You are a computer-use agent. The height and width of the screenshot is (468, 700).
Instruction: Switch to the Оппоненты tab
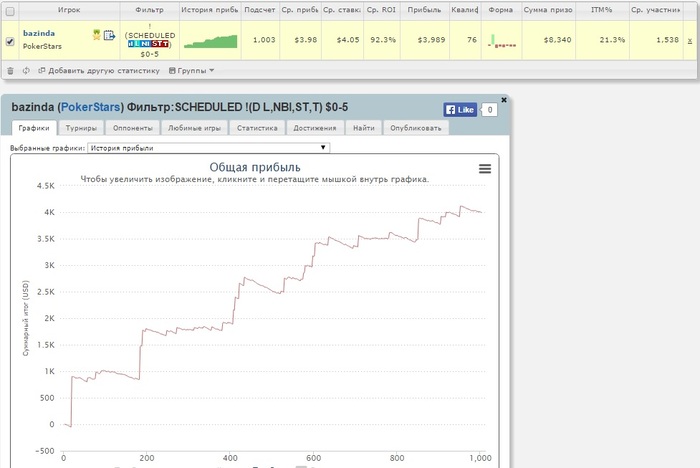click(x=133, y=128)
